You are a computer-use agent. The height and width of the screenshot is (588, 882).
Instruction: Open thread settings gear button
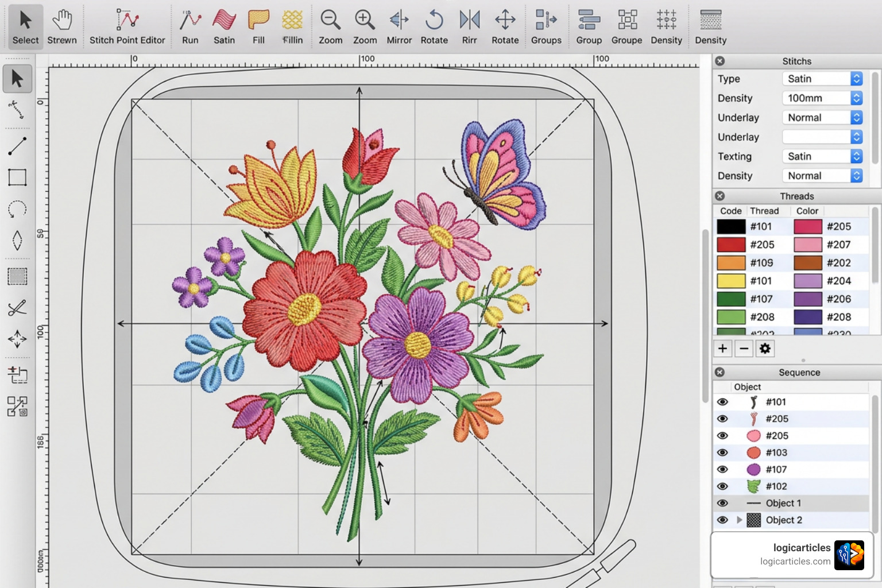765,349
